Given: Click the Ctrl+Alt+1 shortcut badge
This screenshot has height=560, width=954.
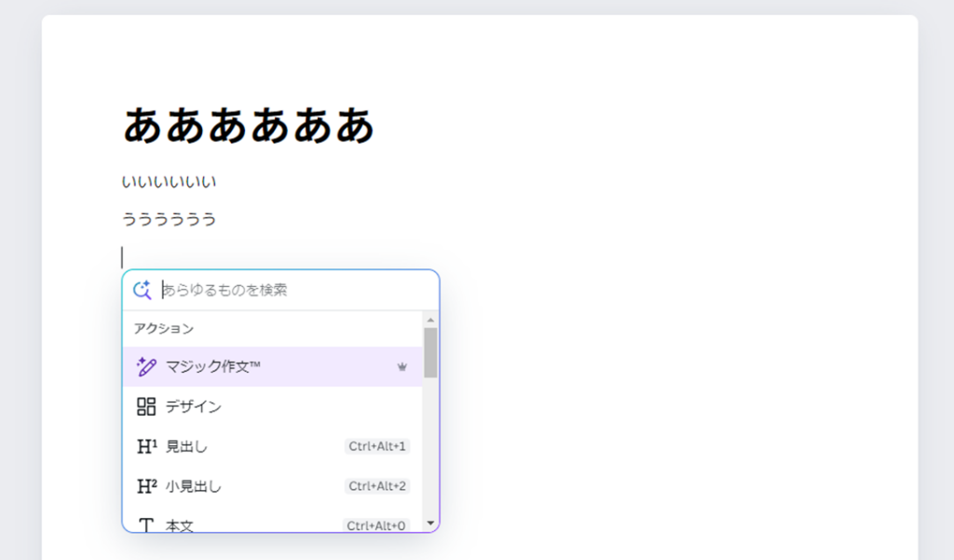Looking at the screenshot, I should tap(377, 446).
